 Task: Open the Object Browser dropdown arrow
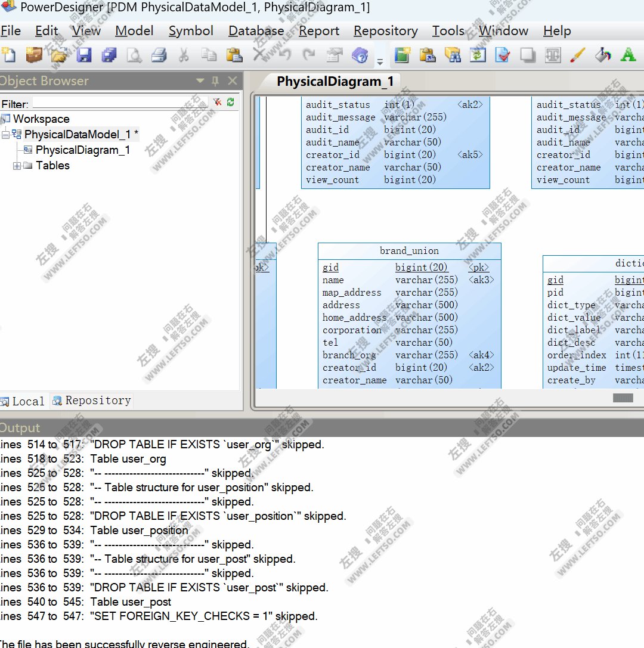click(200, 80)
